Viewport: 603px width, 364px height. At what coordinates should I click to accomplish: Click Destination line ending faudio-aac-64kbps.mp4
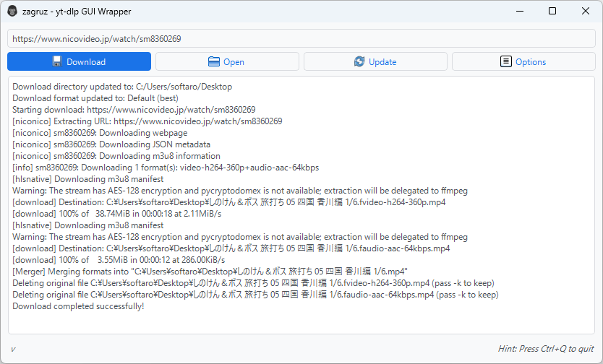tap(231, 248)
